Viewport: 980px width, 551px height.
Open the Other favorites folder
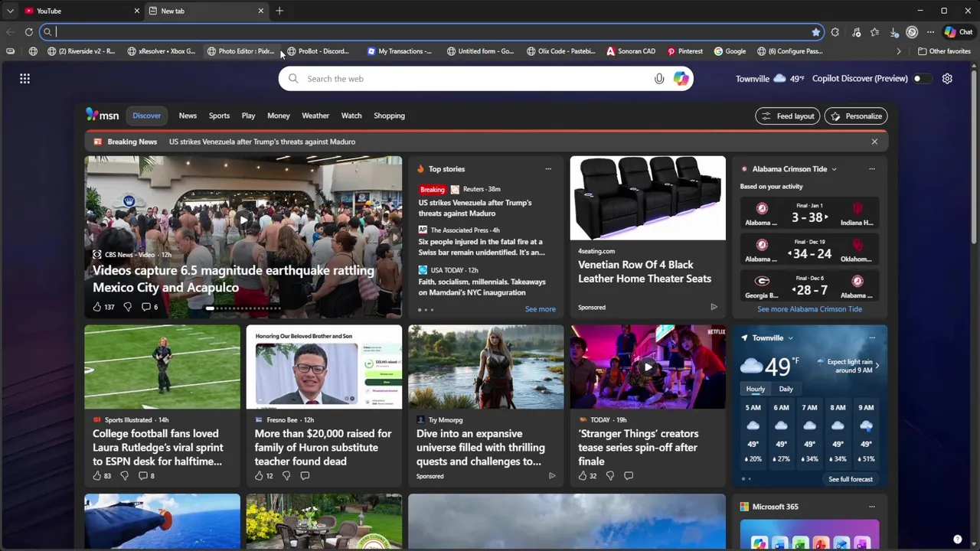944,51
